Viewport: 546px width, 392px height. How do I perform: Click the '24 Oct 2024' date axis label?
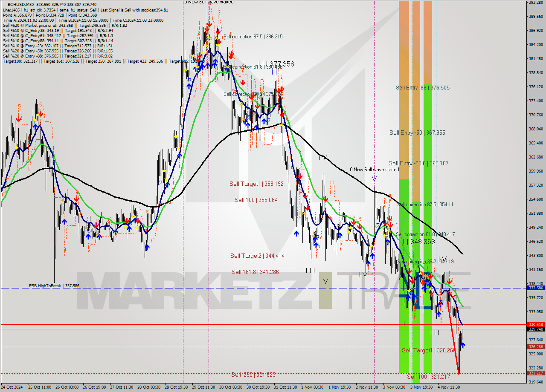pos(12,387)
